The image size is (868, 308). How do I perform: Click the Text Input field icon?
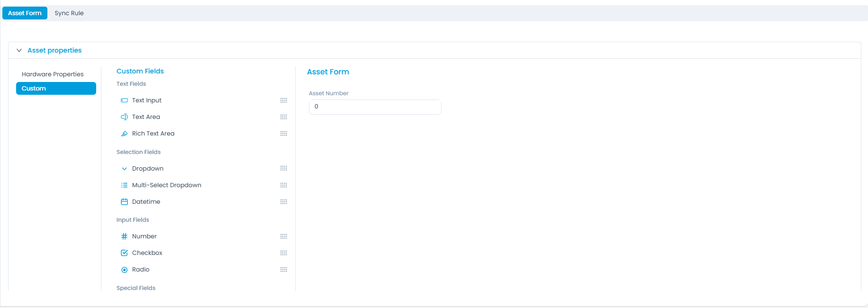tap(124, 100)
